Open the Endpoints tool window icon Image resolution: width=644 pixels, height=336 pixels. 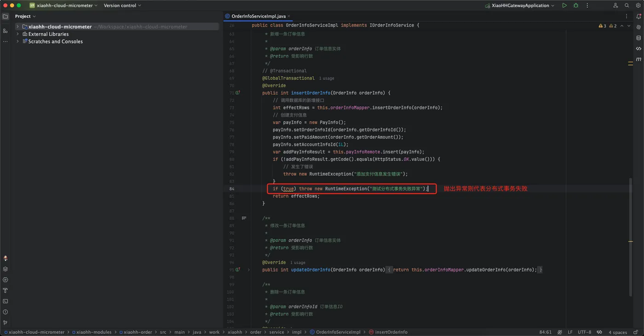point(638,48)
